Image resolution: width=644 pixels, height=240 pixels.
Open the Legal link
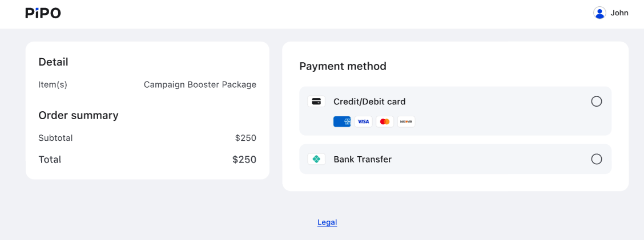click(327, 222)
